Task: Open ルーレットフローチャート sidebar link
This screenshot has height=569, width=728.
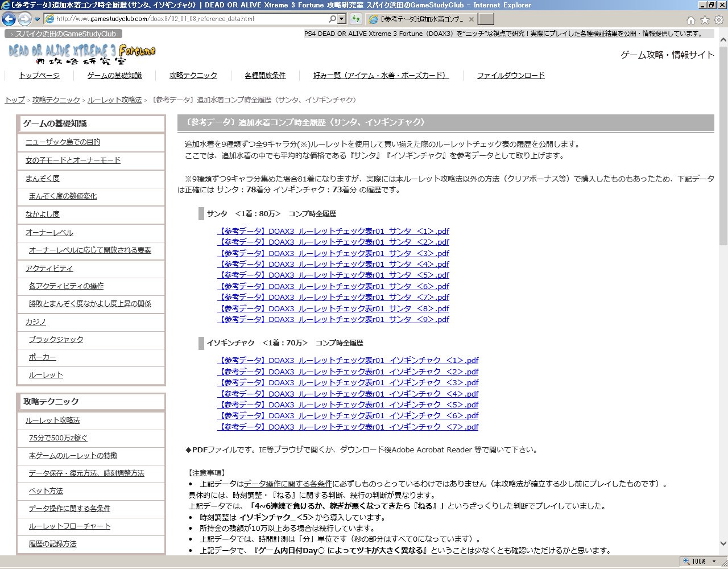Action: (70, 526)
